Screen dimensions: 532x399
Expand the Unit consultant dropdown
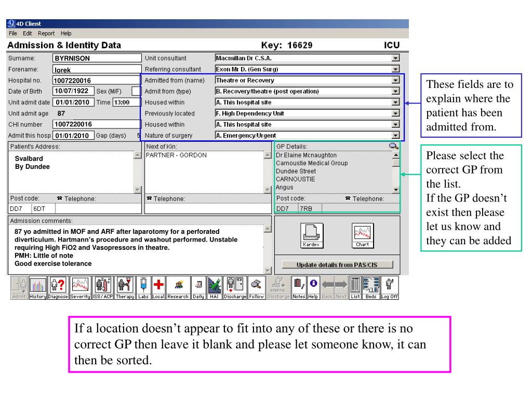pyautogui.click(x=395, y=58)
